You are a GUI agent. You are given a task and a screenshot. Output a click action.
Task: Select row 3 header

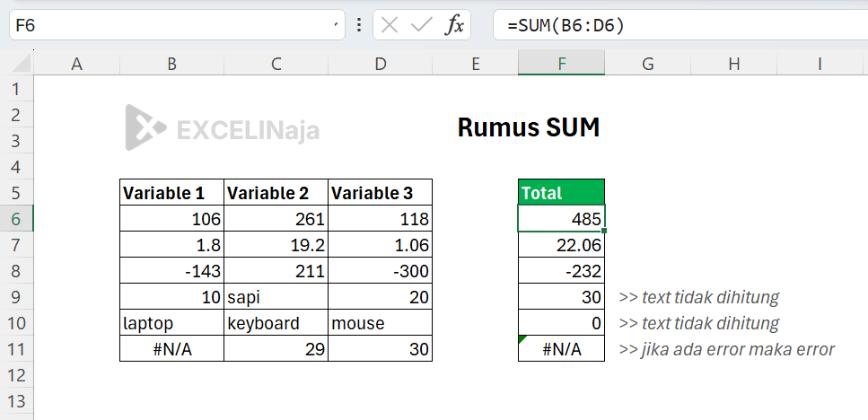(17, 141)
